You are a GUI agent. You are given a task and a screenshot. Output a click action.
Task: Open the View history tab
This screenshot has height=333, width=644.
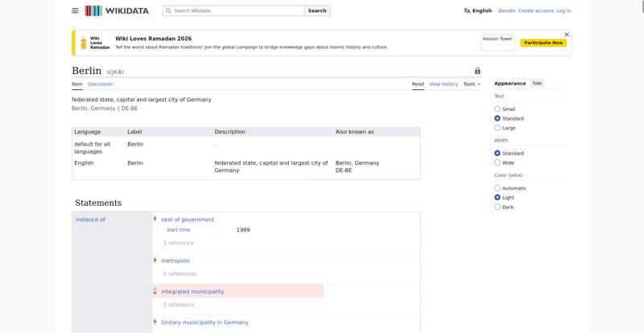tap(443, 84)
